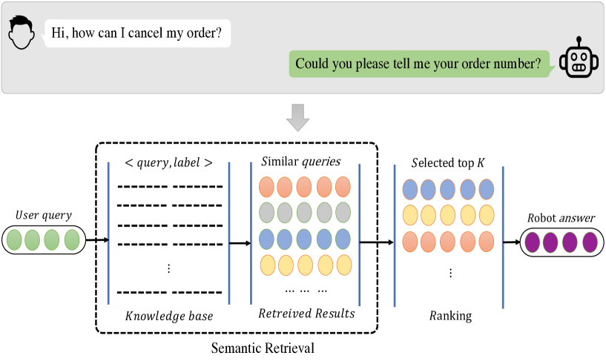Click the user avatar icon
The height and width of the screenshot is (364, 606).
(x=23, y=32)
